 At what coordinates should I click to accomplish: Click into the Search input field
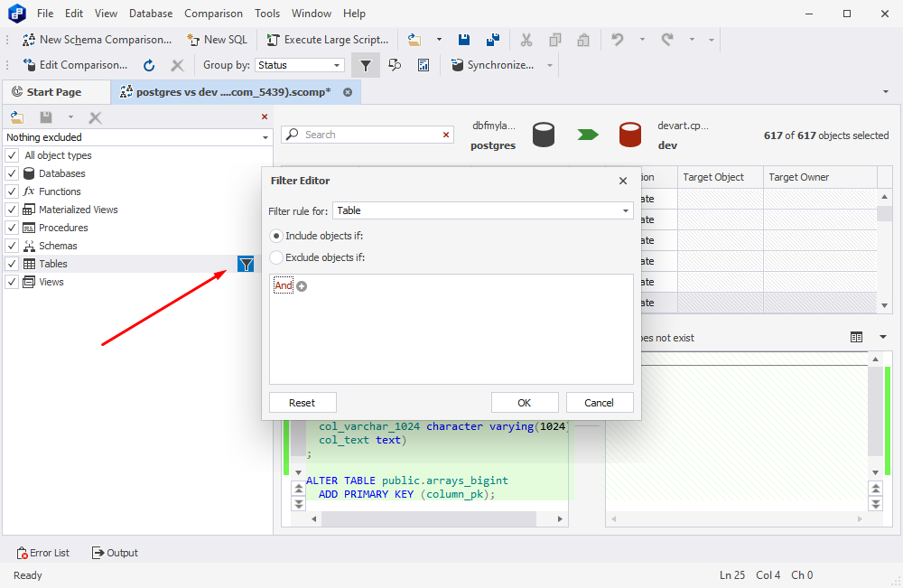coord(368,135)
